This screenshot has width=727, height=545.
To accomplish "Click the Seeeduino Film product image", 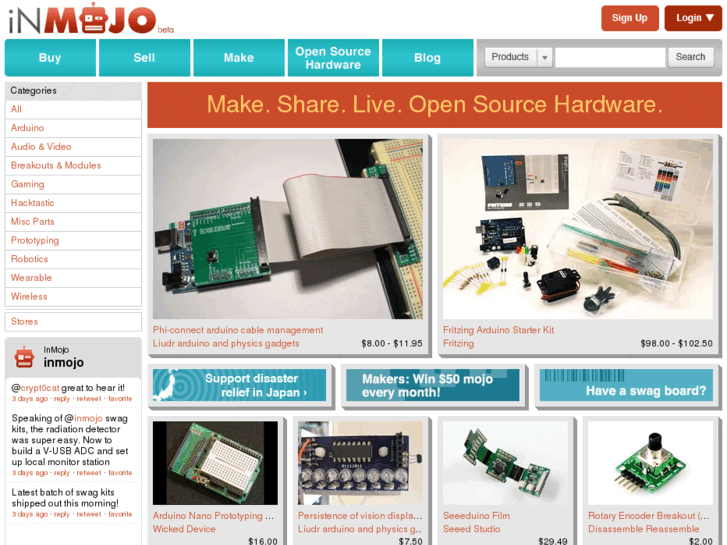I will pyautogui.click(x=505, y=463).
